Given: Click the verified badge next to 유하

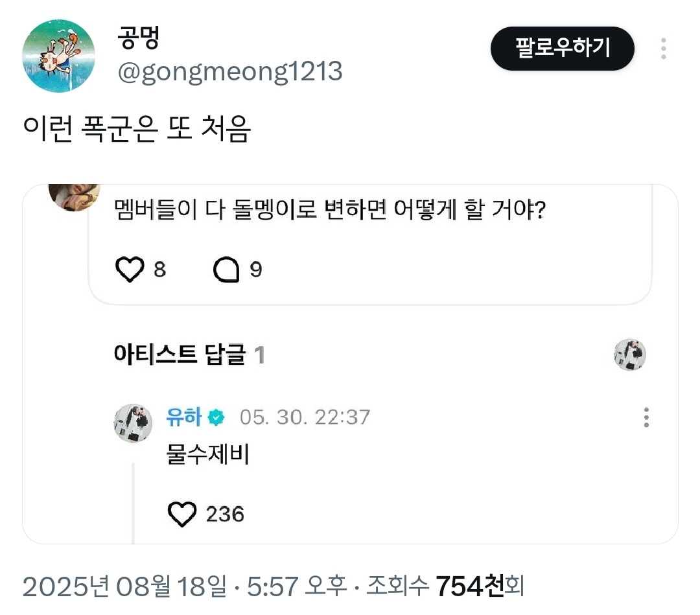Looking at the screenshot, I should (x=216, y=418).
